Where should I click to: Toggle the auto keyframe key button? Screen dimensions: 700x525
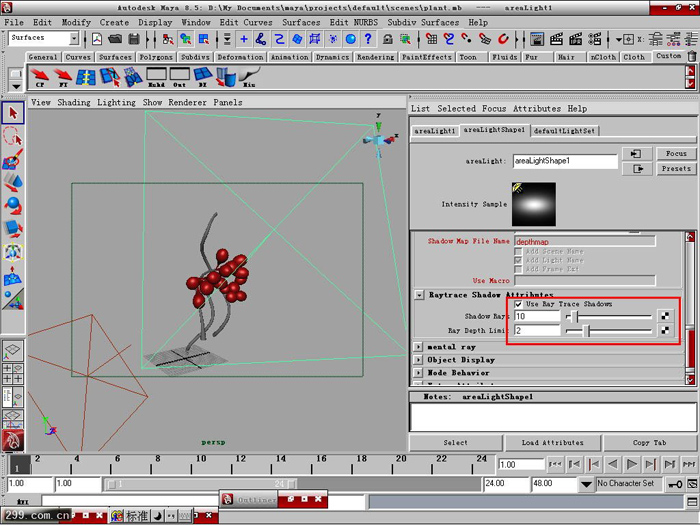(x=675, y=484)
